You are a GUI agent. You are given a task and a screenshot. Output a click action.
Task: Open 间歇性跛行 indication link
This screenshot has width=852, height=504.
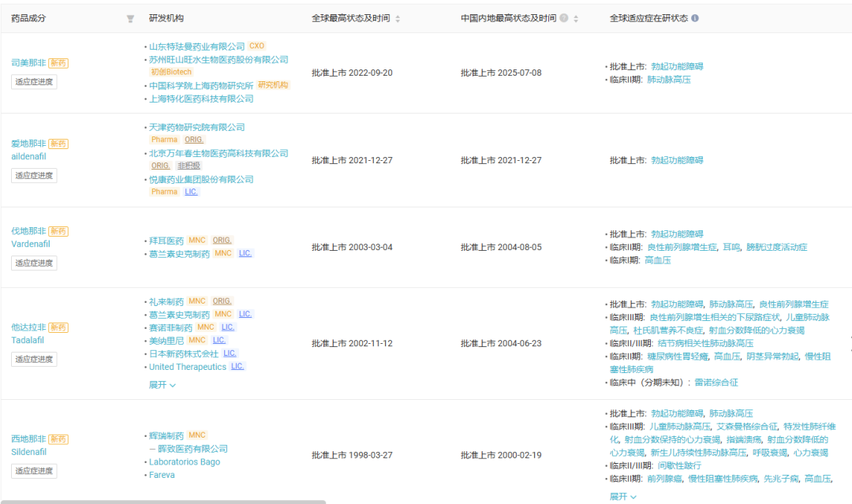[x=679, y=465]
